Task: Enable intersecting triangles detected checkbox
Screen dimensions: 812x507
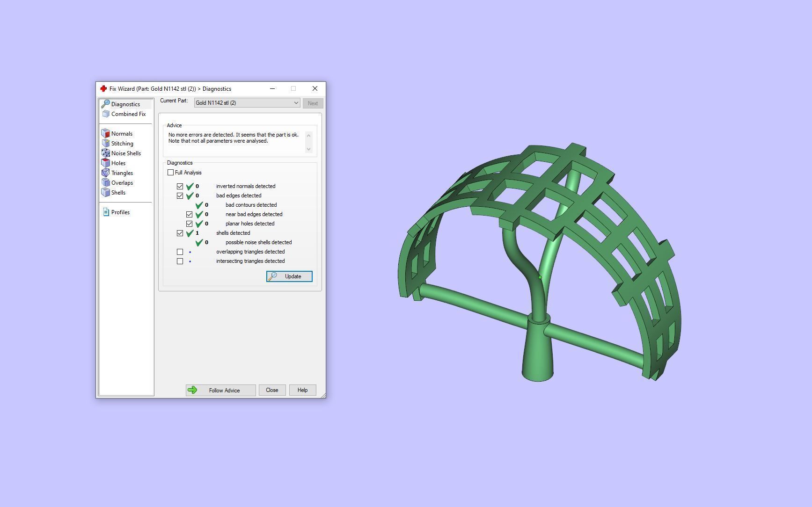Action: click(180, 261)
